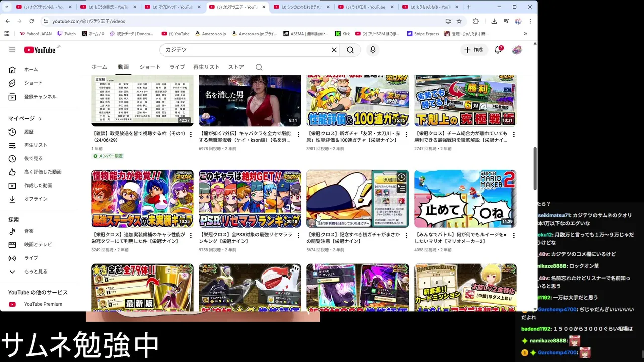The width and height of the screenshot is (644, 362).
Task: Open the 作成 create button
Action: pyautogui.click(x=473, y=50)
